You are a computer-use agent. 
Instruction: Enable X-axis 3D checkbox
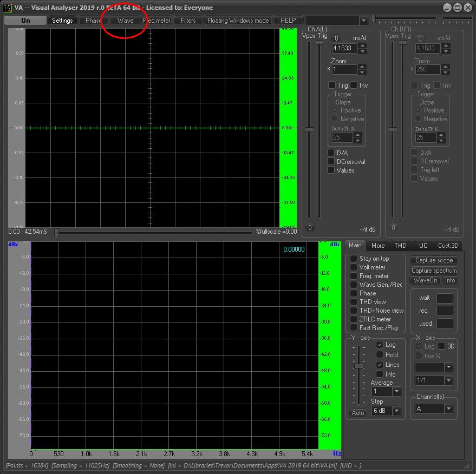click(442, 346)
